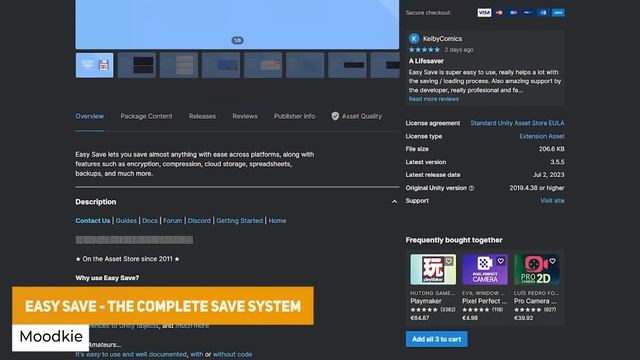Image resolution: width=640 pixels, height=360 pixels.
Task: Select the seventh gallery thumbnail
Action: pos(347,65)
